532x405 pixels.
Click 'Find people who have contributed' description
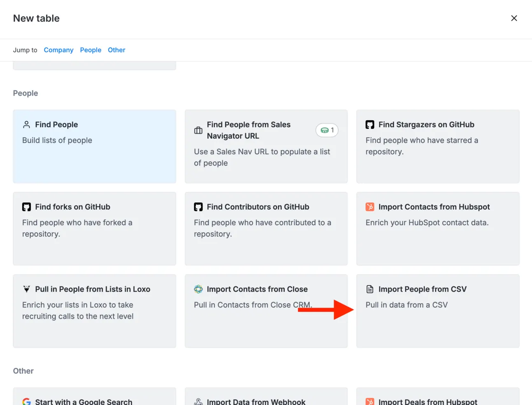click(262, 228)
